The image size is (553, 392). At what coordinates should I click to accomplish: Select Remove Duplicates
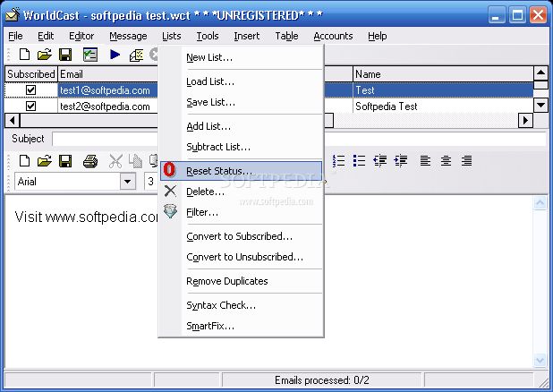click(x=242, y=281)
